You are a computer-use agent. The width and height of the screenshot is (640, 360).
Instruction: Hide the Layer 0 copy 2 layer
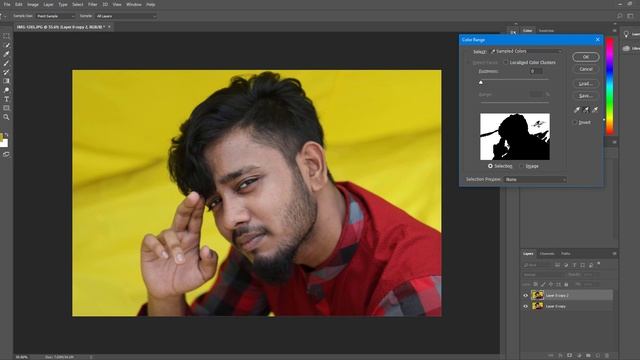coord(525,295)
